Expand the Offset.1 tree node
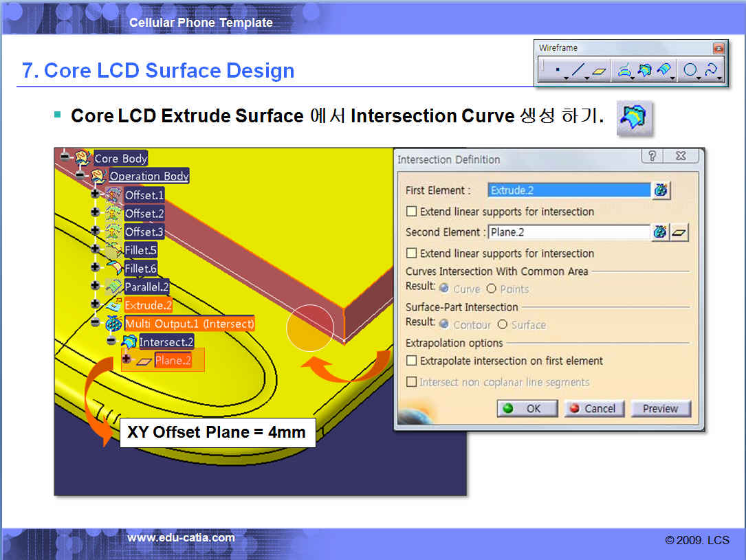The image size is (746, 560). click(95, 195)
